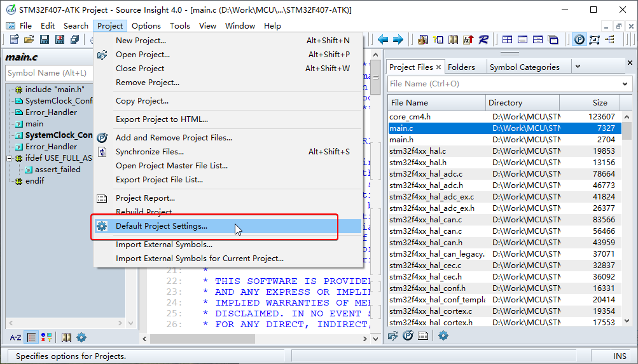This screenshot has height=364, width=638.
Task: Click the Go Forward blue arrow
Action: pyautogui.click(x=398, y=39)
